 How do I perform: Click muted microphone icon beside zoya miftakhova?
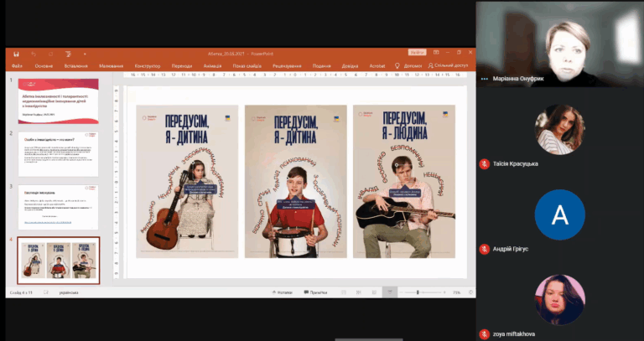point(484,333)
